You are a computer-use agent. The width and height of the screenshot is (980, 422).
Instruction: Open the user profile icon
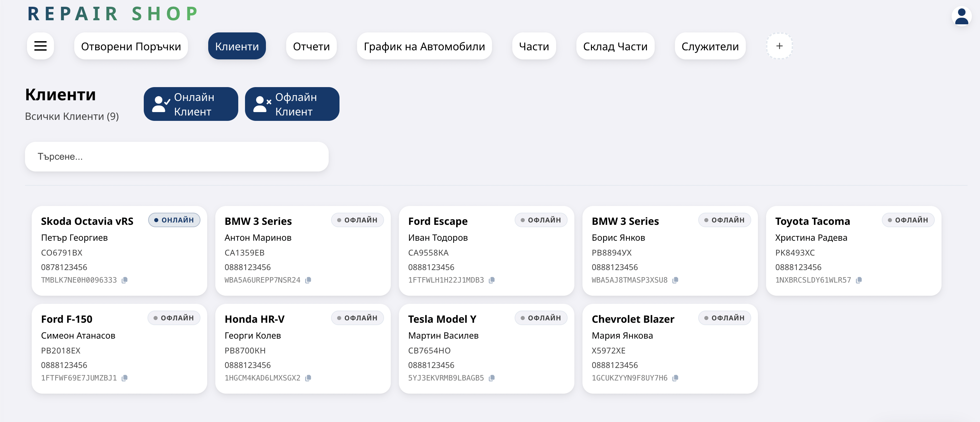tap(961, 16)
